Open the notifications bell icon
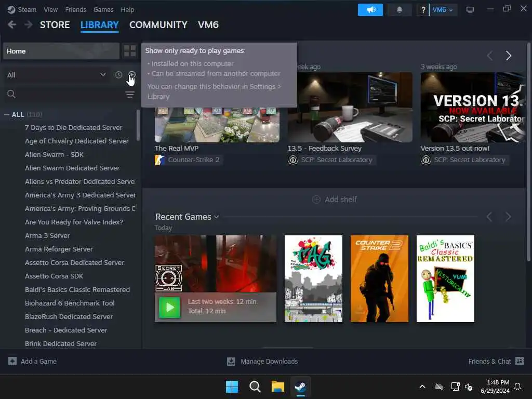 [400, 10]
